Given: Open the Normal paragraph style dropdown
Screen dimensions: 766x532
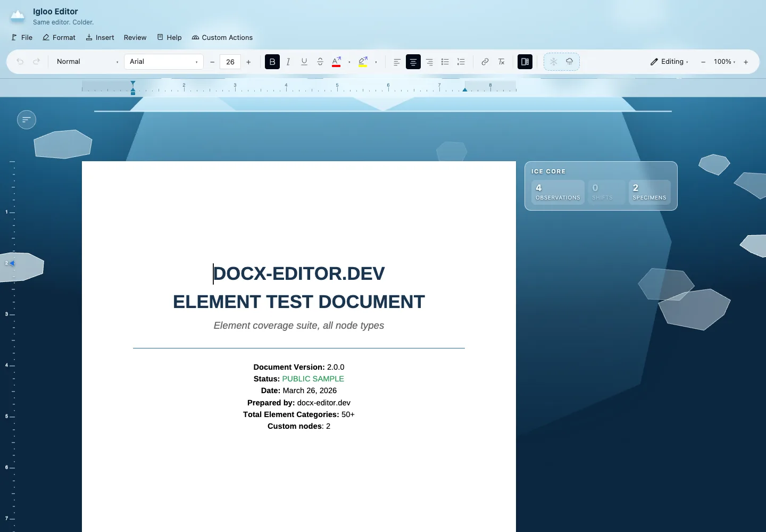Looking at the screenshot, I should coord(87,62).
